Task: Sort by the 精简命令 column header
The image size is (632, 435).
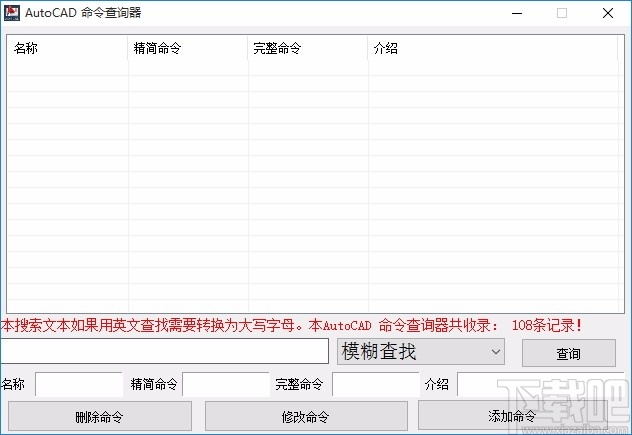Action: (x=187, y=48)
